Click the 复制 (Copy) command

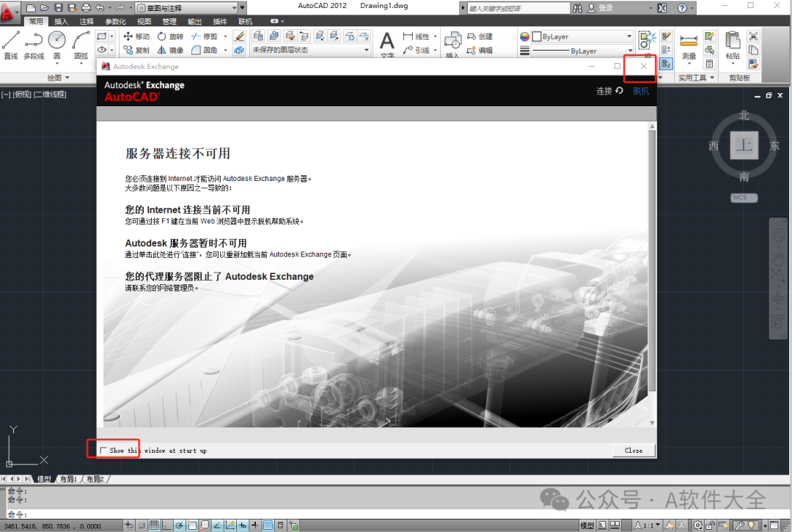[136, 50]
